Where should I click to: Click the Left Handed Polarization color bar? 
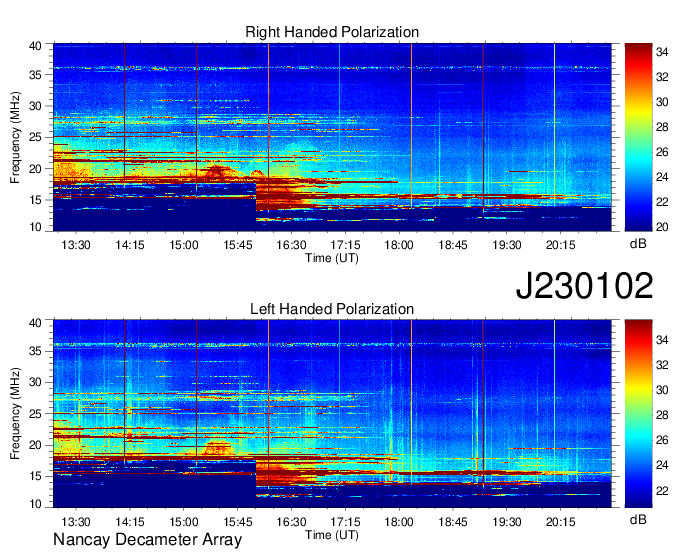tap(638, 414)
